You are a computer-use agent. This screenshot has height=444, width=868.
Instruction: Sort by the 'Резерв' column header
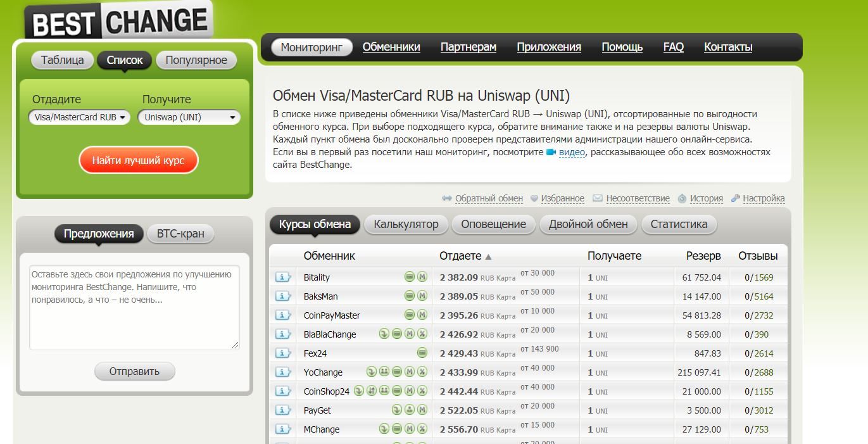[x=703, y=256]
